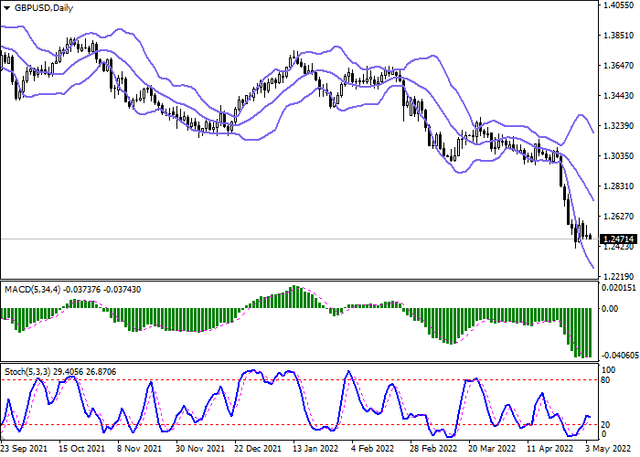The image size is (640, 457).
Task: Click the 1.32390 price axis label
Action: click(x=617, y=127)
